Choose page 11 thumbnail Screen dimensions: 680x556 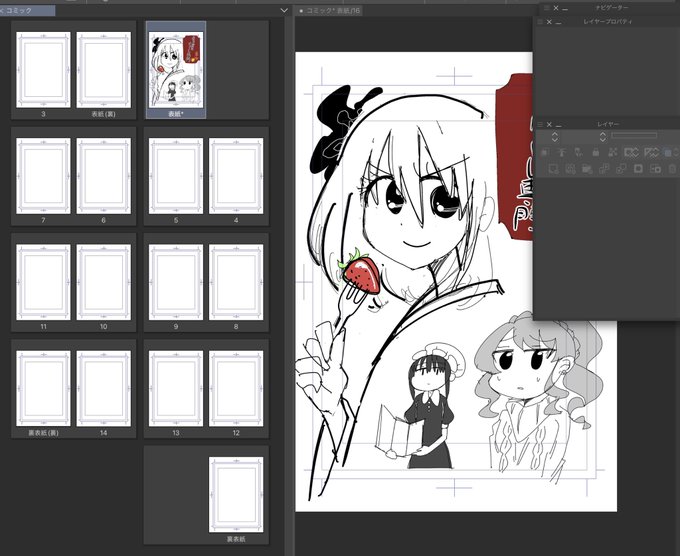(43, 282)
